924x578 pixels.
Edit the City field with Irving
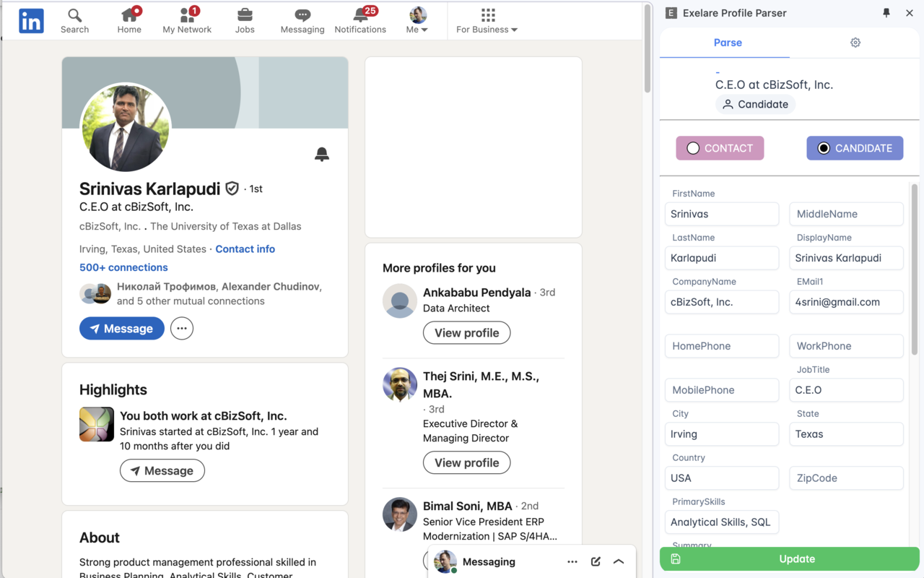click(722, 434)
